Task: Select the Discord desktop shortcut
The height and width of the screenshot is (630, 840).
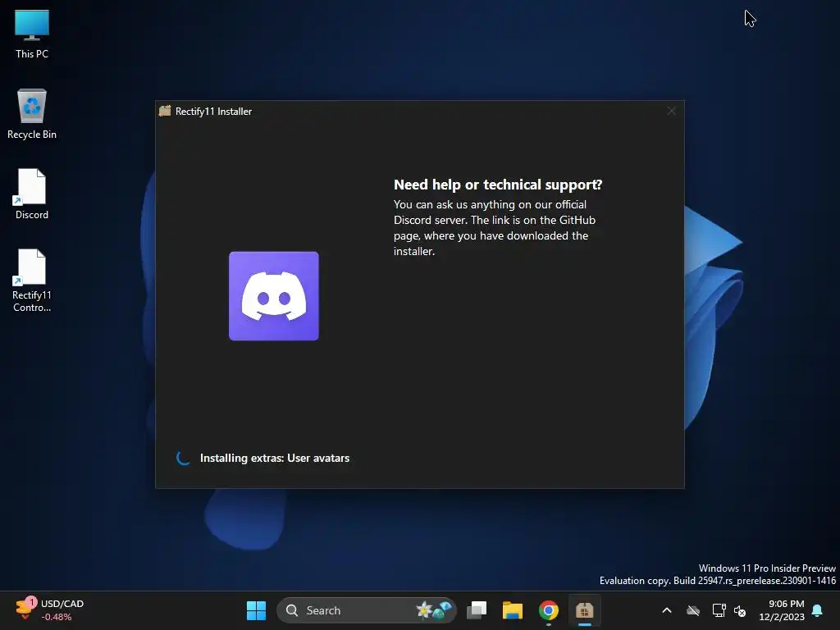Action: (32, 194)
